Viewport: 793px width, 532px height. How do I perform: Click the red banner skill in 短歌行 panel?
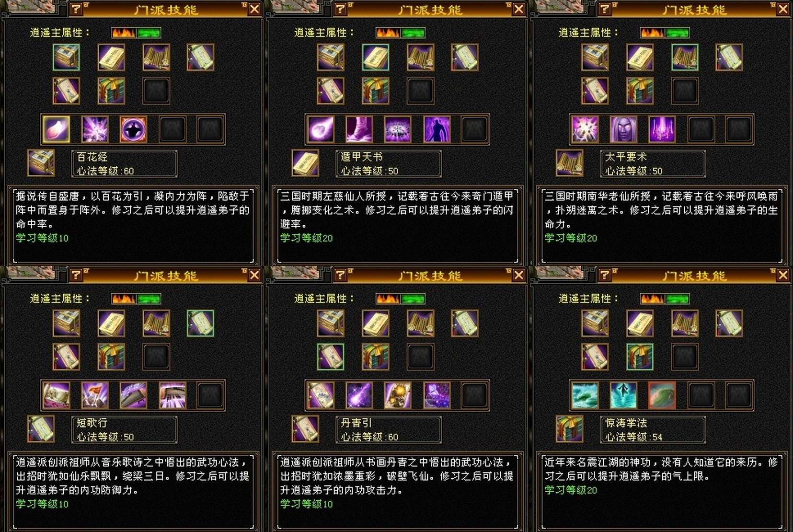[95, 395]
